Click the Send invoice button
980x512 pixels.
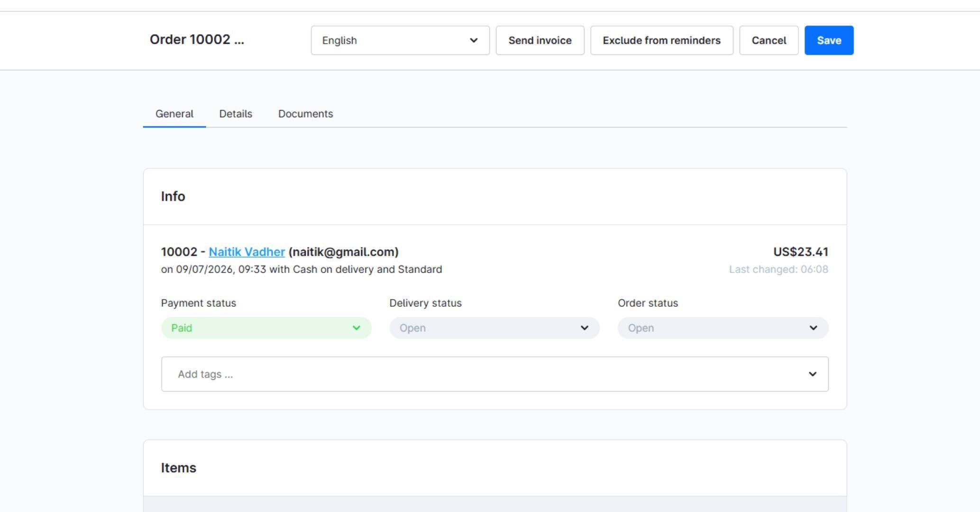[540, 40]
